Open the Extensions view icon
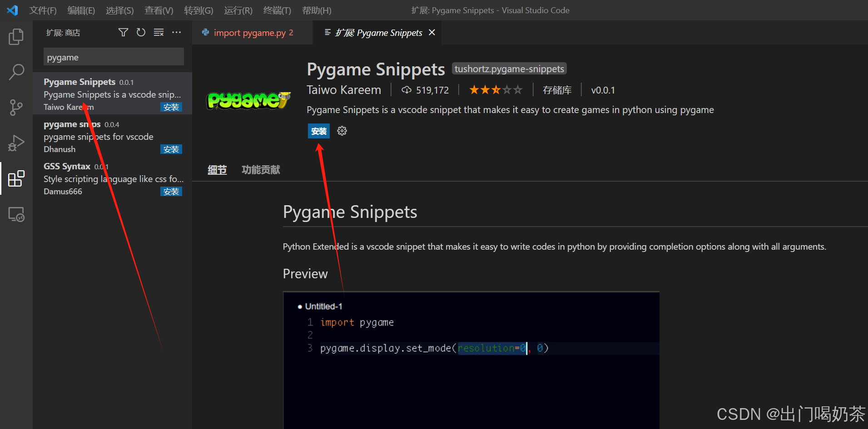This screenshot has width=868, height=429. [x=16, y=178]
